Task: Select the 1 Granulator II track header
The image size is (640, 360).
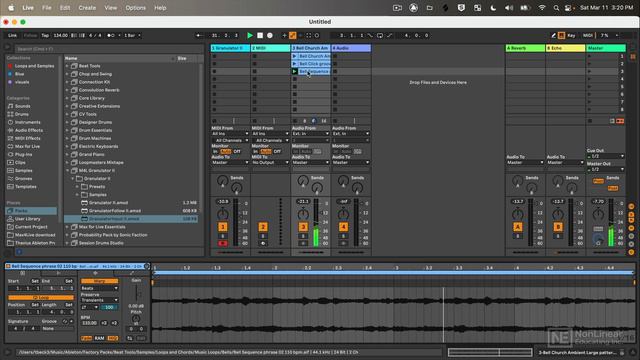Action: [230, 48]
